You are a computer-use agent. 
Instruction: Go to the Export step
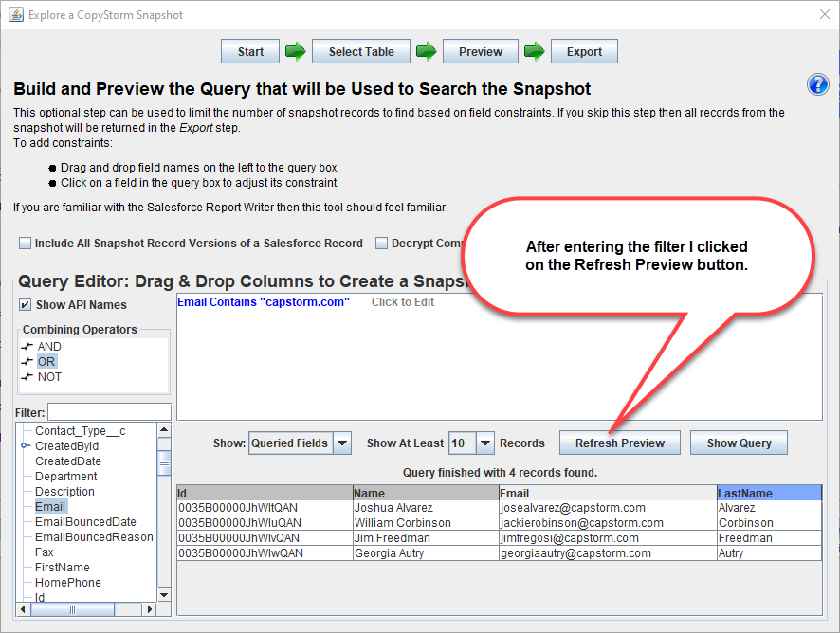click(584, 51)
